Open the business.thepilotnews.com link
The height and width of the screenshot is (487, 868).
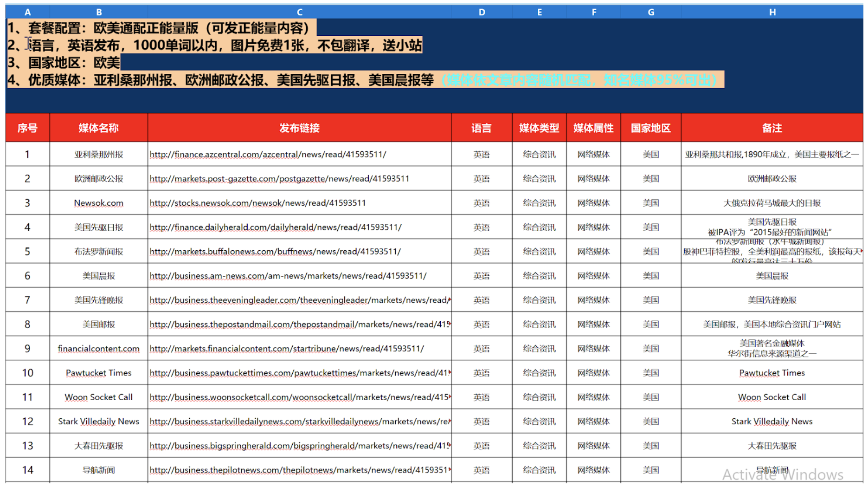[300, 470]
